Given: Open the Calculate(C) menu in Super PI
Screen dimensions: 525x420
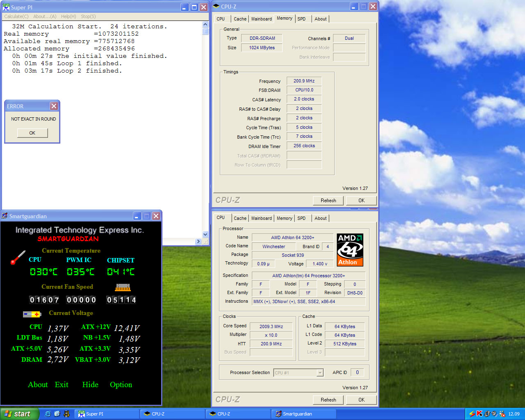Looking at the screenshot, I should pyautogui.click(x=16, y=16).
